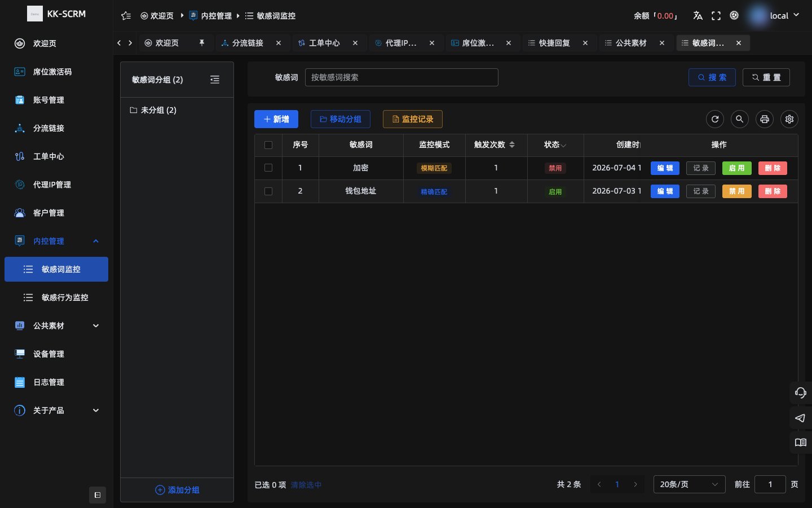Open 客户管理 in the sidebar
This screenshot has height=508, width=812.
click(x=56, y=213)
